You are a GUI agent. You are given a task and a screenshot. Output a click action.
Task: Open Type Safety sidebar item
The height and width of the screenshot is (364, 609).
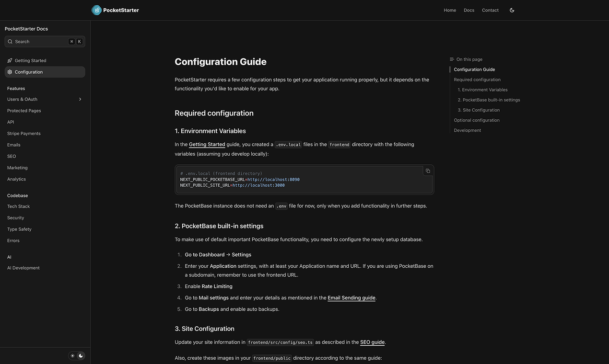pyautogui.click(x=19, y=229)
